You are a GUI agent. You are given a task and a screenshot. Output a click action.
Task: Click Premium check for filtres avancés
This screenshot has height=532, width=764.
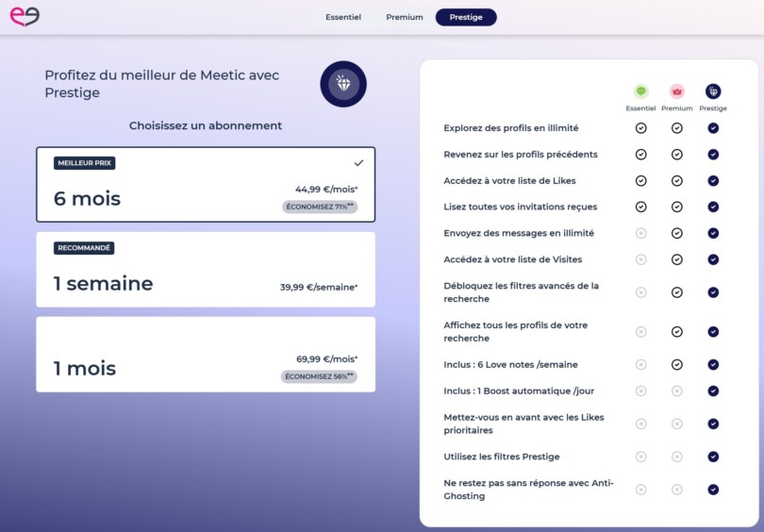pyautogui.click(x=677, y=292)
